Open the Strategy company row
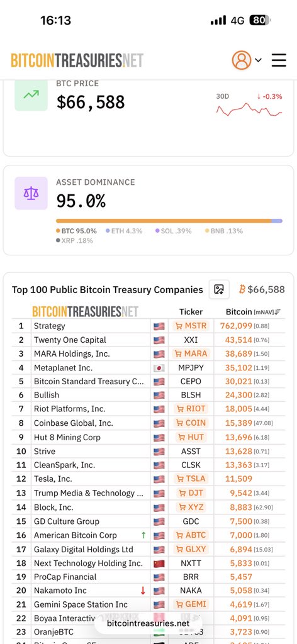 148,326
